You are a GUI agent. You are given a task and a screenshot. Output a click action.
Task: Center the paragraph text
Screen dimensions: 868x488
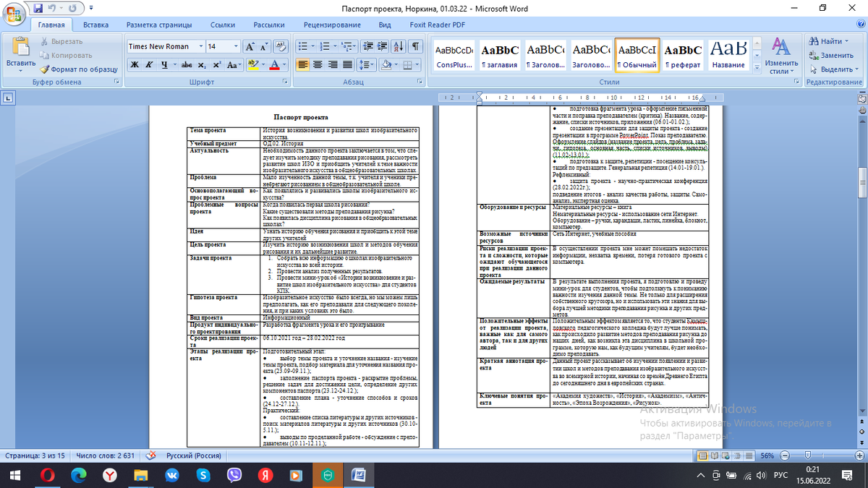[318, 64]
